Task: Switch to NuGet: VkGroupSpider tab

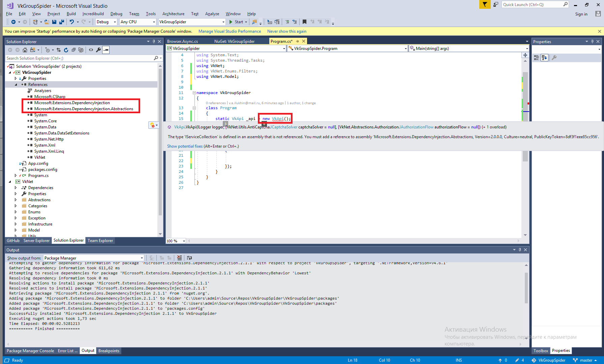Action: tap(234, 41)
